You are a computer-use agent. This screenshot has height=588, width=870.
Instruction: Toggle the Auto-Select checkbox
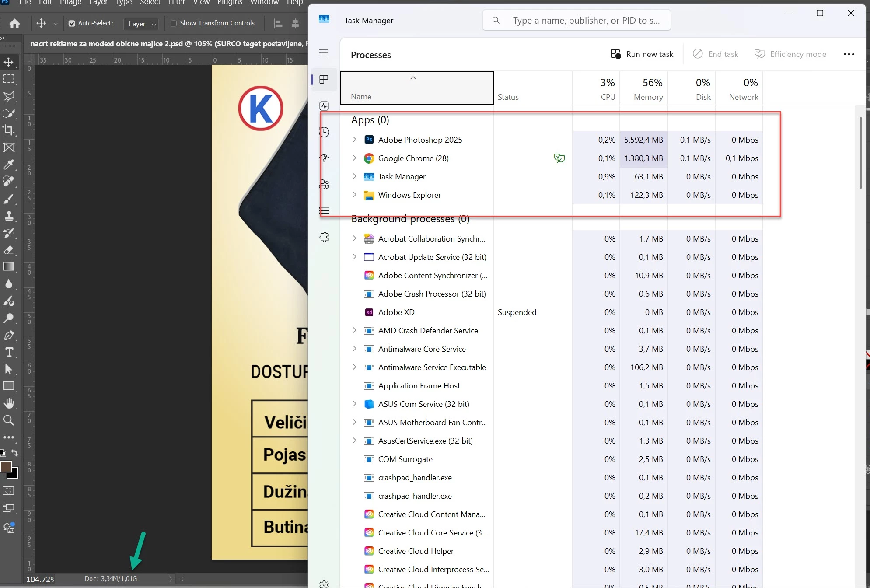coord(72,23)
